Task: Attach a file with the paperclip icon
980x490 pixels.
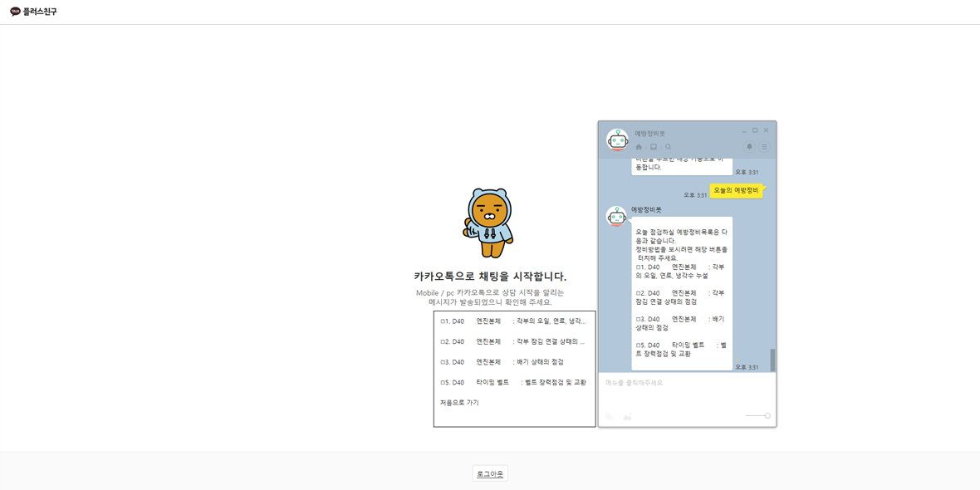Action: tap(610, 416)
